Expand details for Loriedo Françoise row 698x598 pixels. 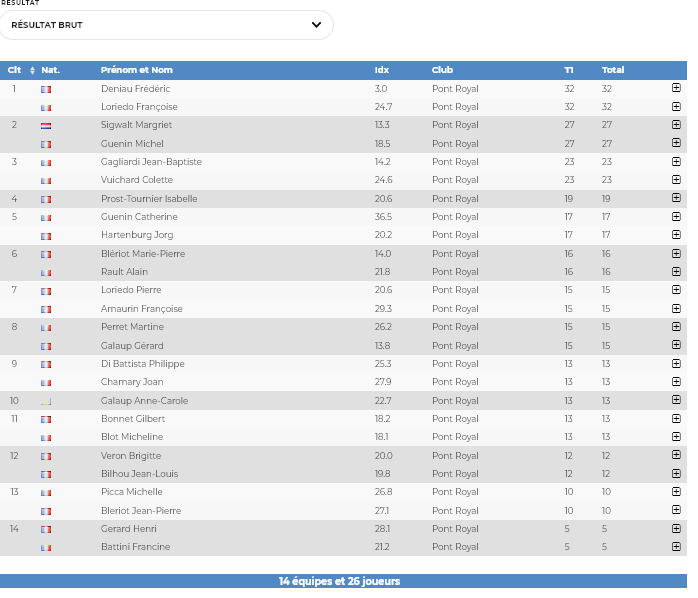point(676,106)
